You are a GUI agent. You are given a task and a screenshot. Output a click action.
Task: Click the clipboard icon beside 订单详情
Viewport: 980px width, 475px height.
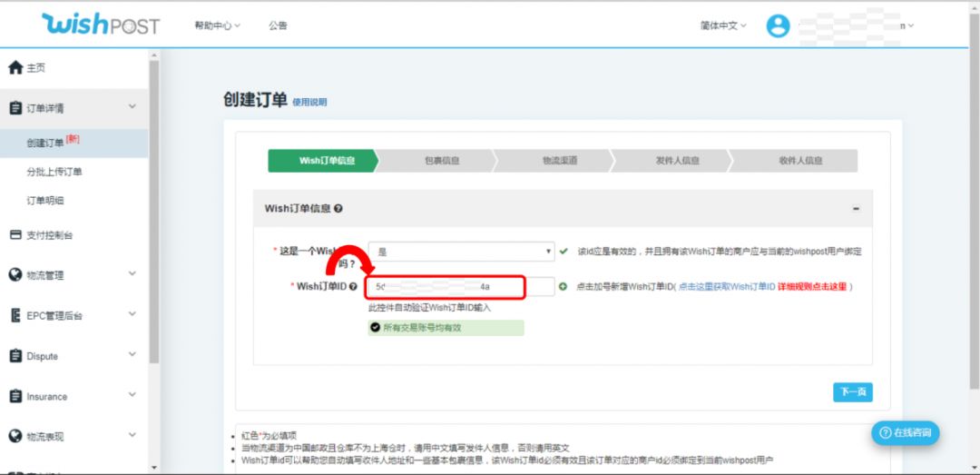15,108
